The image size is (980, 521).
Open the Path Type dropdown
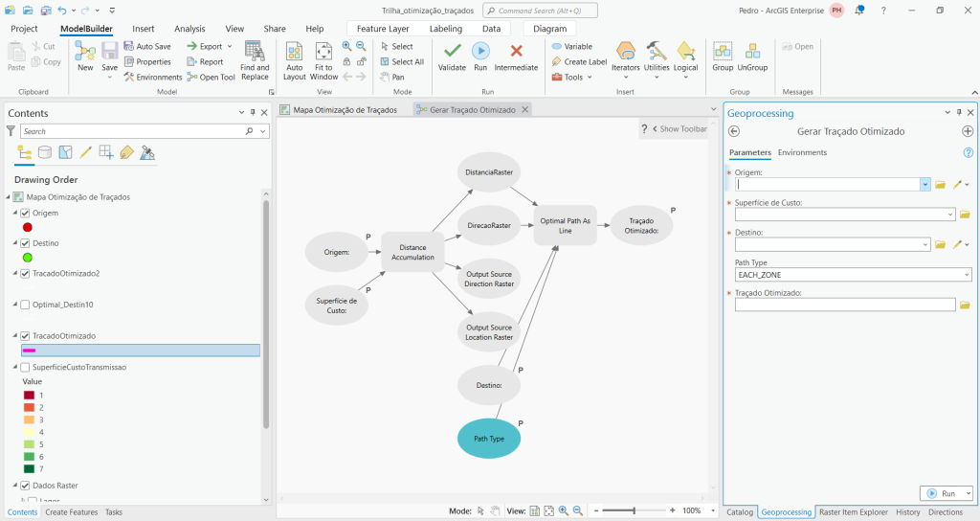[965, 275]
